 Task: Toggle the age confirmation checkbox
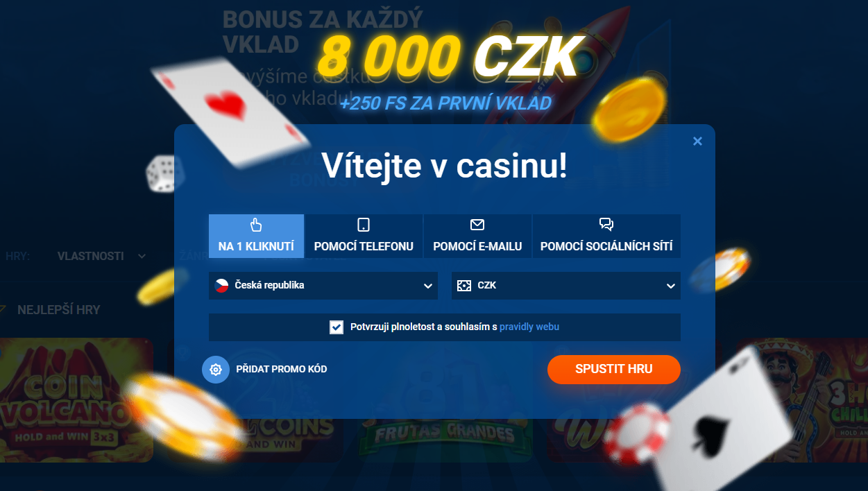click(x=337, y=327)
